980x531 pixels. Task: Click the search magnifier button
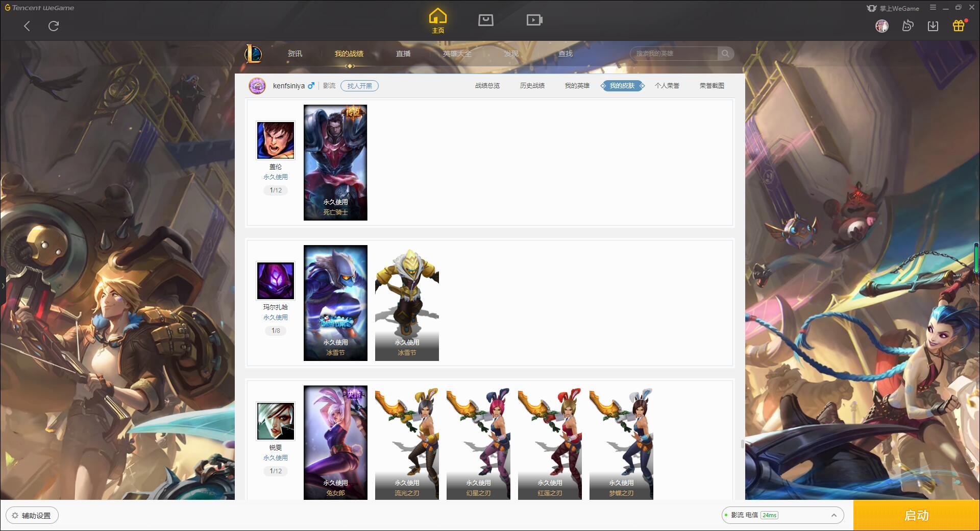click(x=725, y=54)
